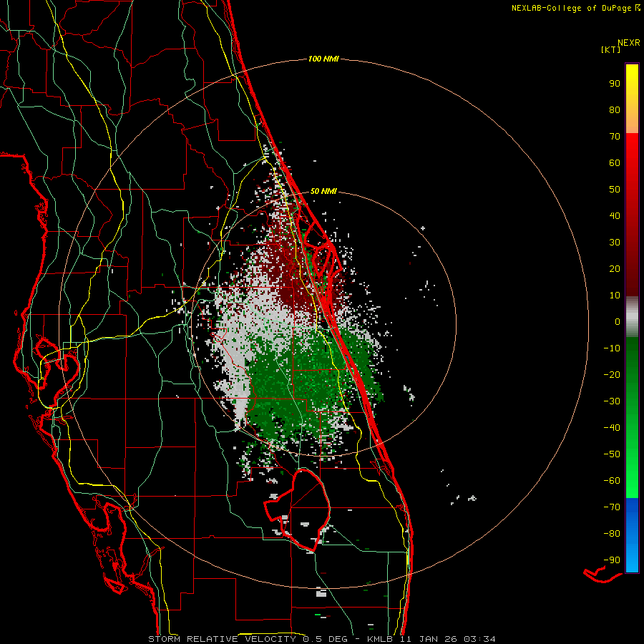Click the 80 value on the velocity scale
The width and height of the screenshot is (644, 644).
[x=615, y=109]
